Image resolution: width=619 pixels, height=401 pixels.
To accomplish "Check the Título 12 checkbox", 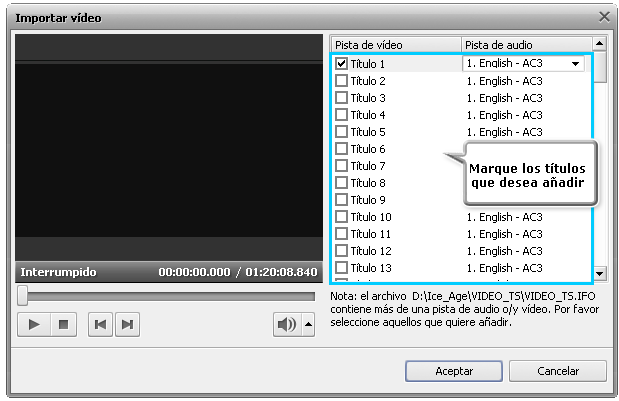I will [341, 251].
